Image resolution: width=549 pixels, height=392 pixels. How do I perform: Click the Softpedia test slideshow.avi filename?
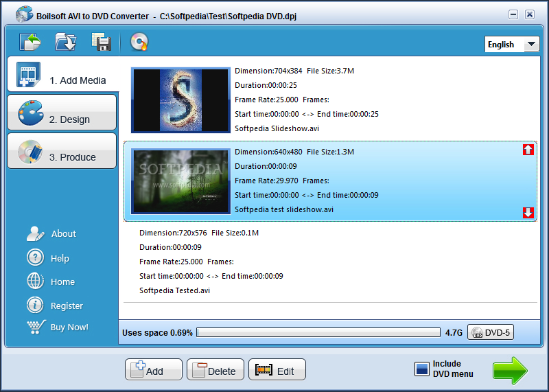(284, 209)
